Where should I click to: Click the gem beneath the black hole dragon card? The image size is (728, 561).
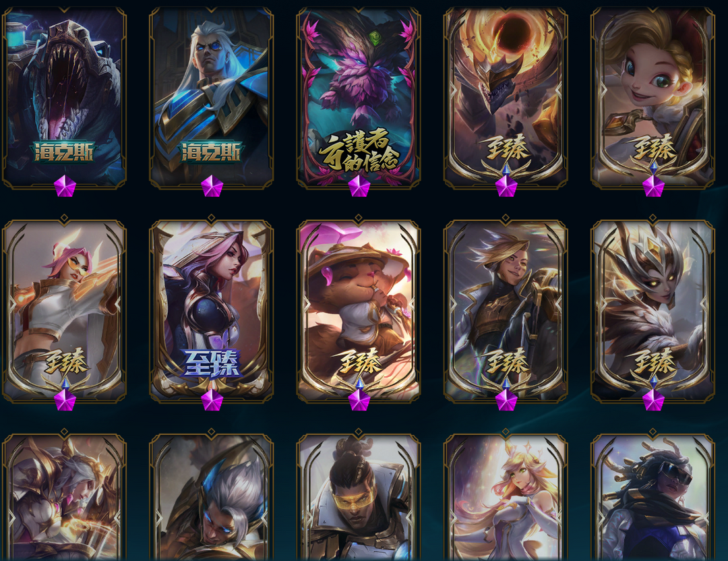tap(506, 185)
